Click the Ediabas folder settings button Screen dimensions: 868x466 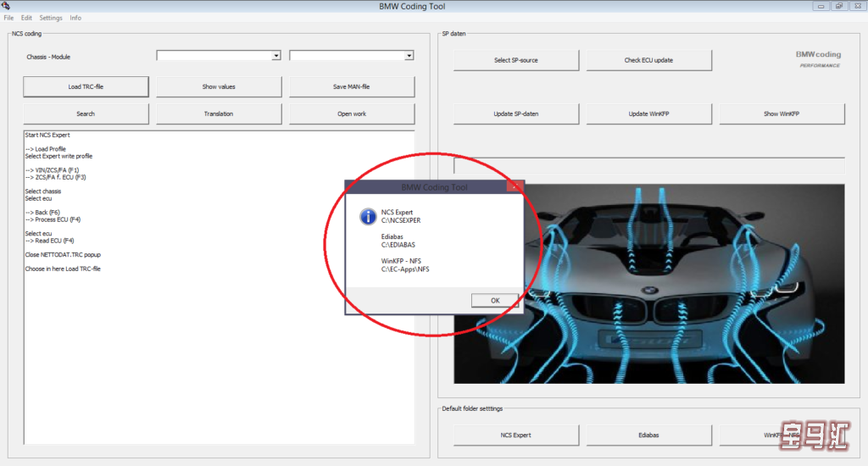(x=648, y=435)
